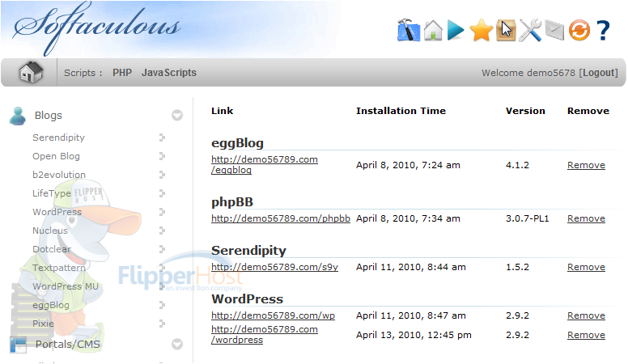
Task: Open WordPress in the sidebar list
Action: click(x=57, y=212)
